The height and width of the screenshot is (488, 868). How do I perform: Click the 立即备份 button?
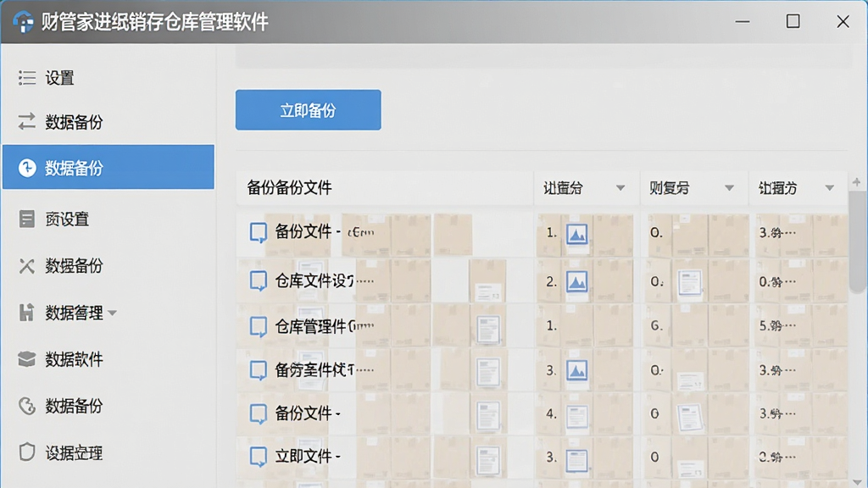[x=308, y=110]
